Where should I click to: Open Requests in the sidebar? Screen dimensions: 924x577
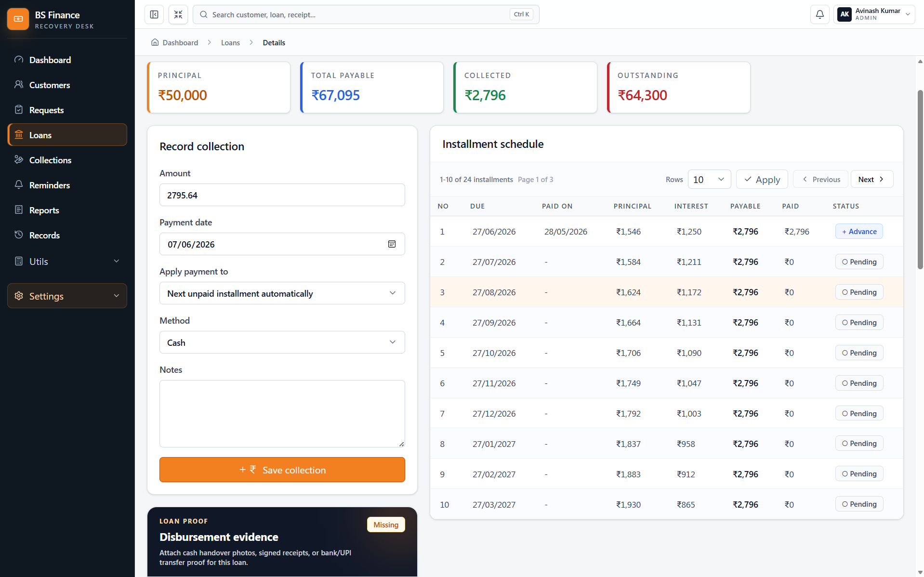[67, 110]
